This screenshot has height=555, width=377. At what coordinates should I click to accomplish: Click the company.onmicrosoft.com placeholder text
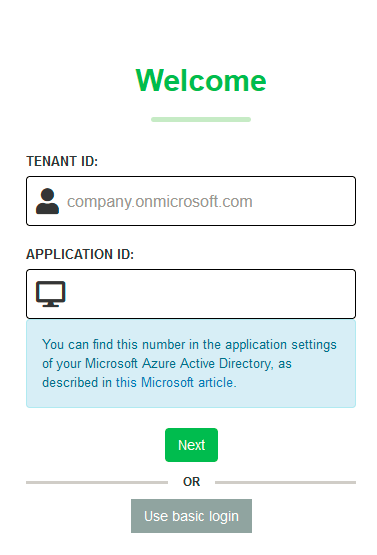160,201
